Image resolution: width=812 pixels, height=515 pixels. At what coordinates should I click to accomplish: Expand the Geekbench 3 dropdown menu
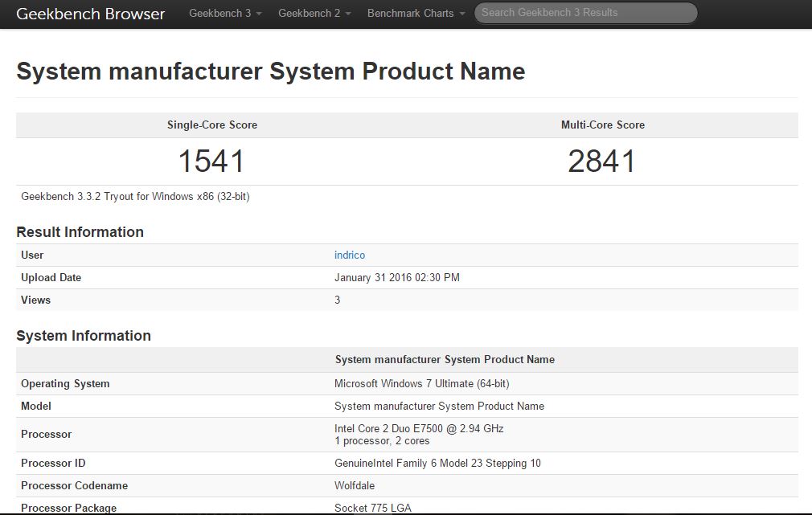225,14
